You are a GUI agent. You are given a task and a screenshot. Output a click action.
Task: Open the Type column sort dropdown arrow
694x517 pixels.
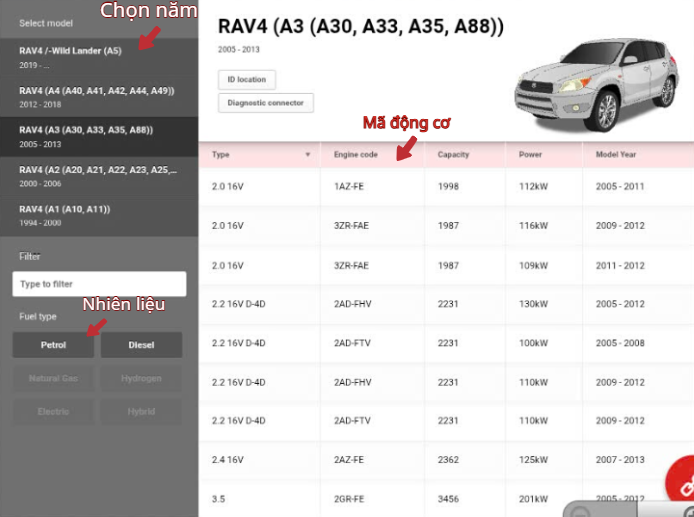307,155
